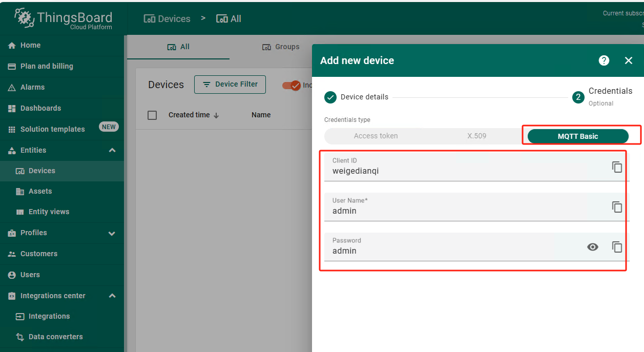Collapse the Integrations center section

(112, 296)
